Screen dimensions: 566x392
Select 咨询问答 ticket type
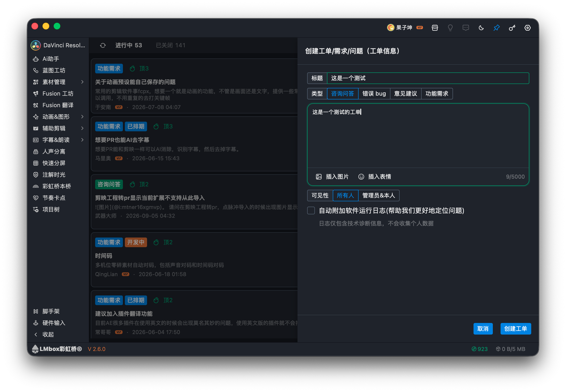[342, 94]
